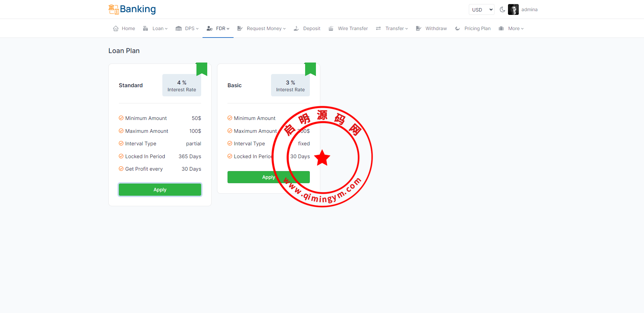Click the admina profile avatar
This screenshot has height=313, width=644.
point(513,9)
